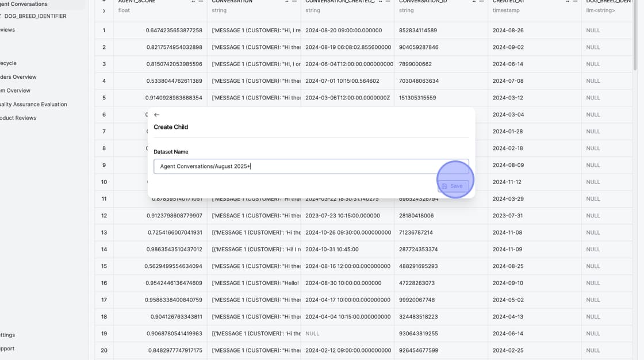The width and height of the screenshot is (644, 360).
Task: Open the DOG_BREED_IDENTIFIER sidebar item
Action: 34,16
